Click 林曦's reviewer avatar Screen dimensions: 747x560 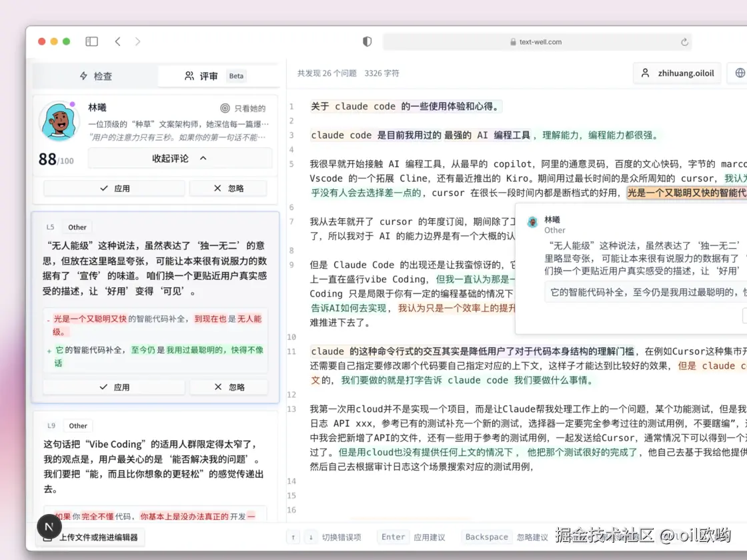pos(59,121)
